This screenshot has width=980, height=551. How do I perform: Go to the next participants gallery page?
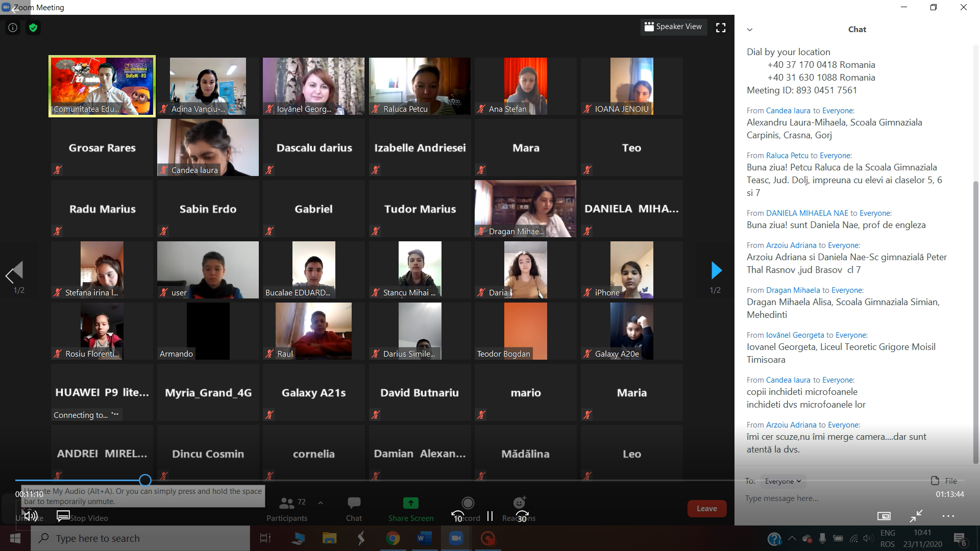[x=716, y=271]
